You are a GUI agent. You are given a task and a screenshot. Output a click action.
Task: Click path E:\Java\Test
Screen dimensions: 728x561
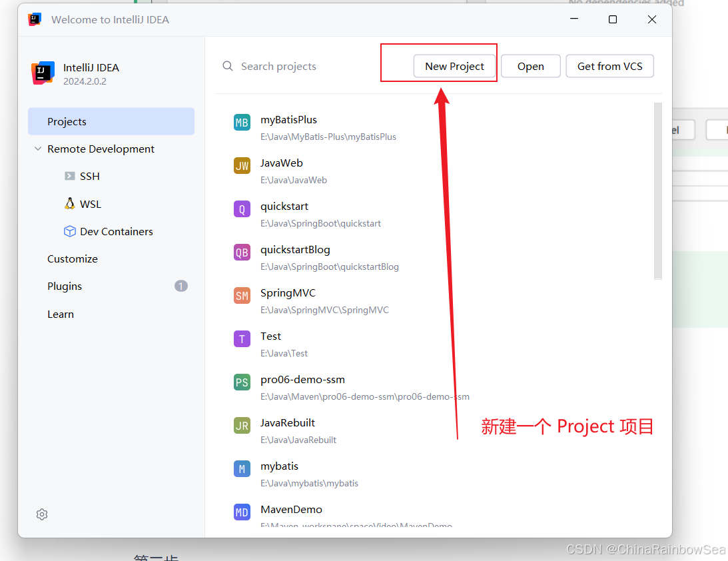click(284, 353)
